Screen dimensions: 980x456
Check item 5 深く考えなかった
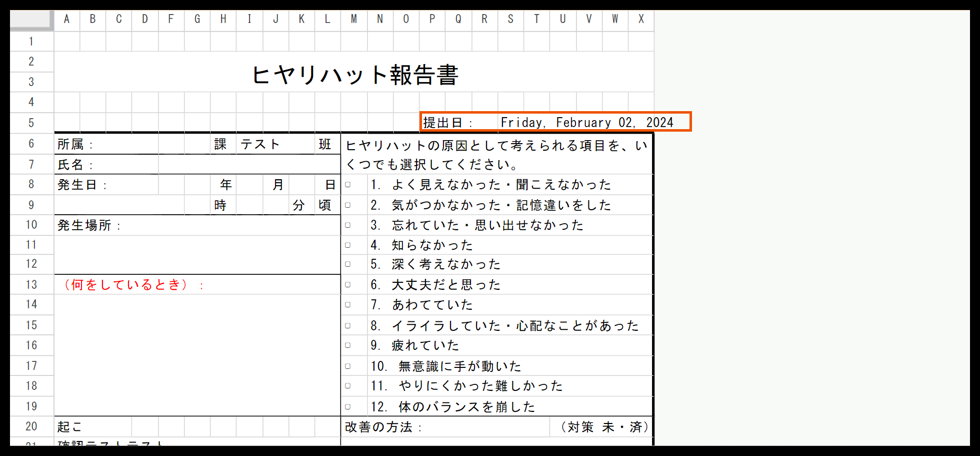[x=348, y=264]
